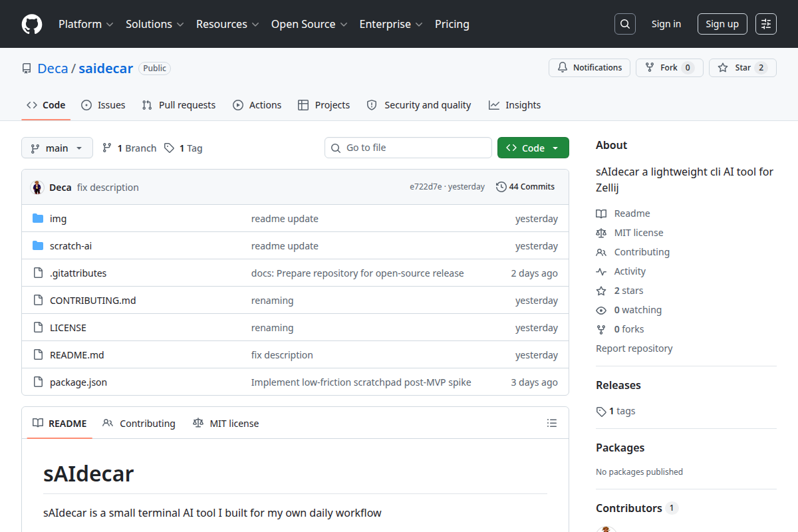Click the GitHub logo icon
This screenshot has height=532, width=798.
click(x=32, y=24)
